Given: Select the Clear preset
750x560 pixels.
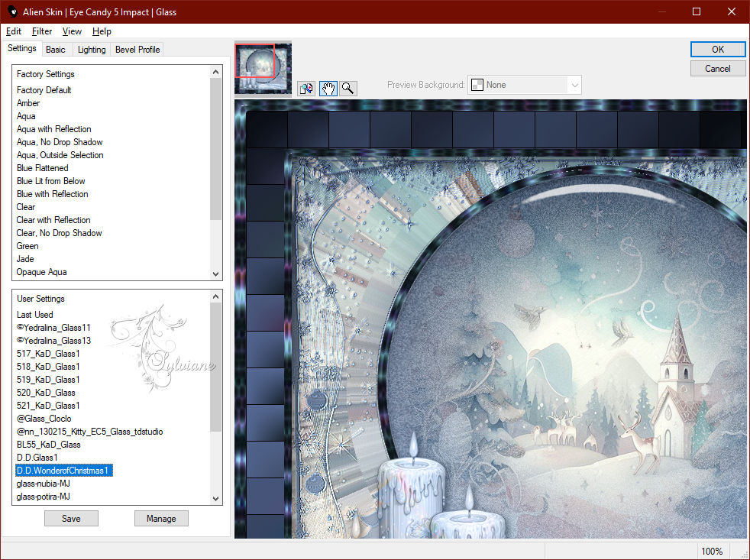Looking at the screenshot, I should click(x=26, y=206).
